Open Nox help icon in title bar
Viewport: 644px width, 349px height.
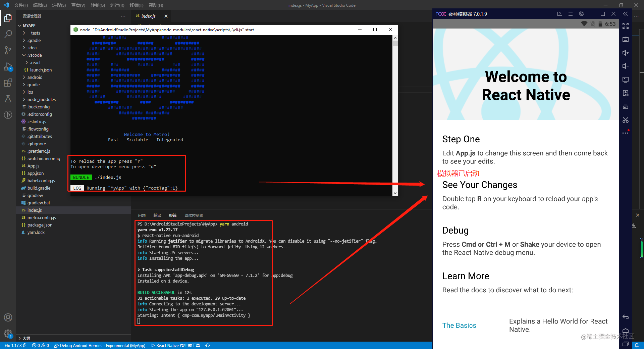[560, 14]
